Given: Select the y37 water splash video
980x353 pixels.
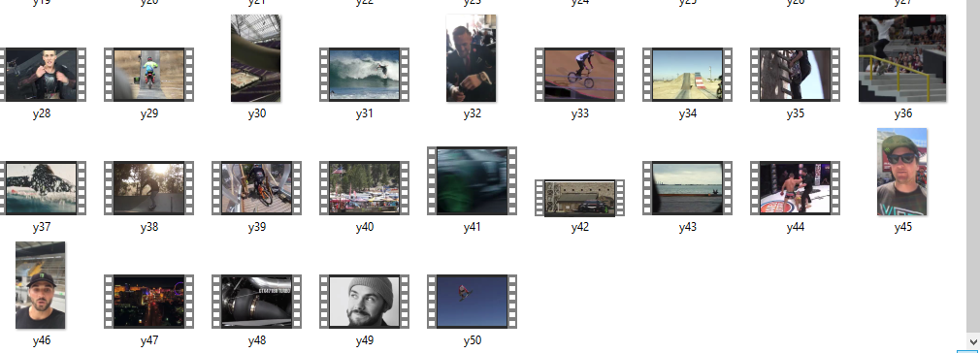Looking at the screenshot, I should [42, 188].
